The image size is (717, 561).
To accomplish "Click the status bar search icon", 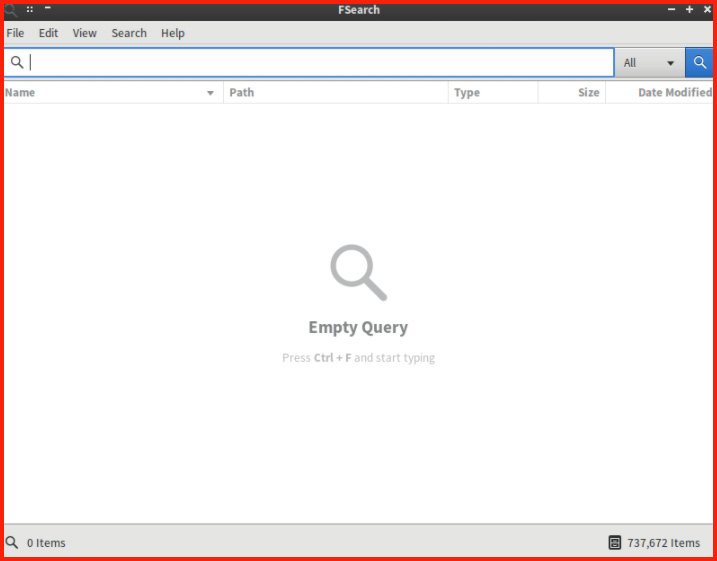I will tap(12, 542).
